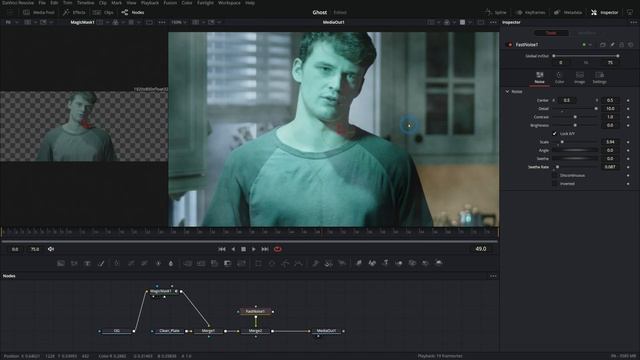640x360 pixels.
Task: Switch to the Image tab in the inspector
Action: 580,78
